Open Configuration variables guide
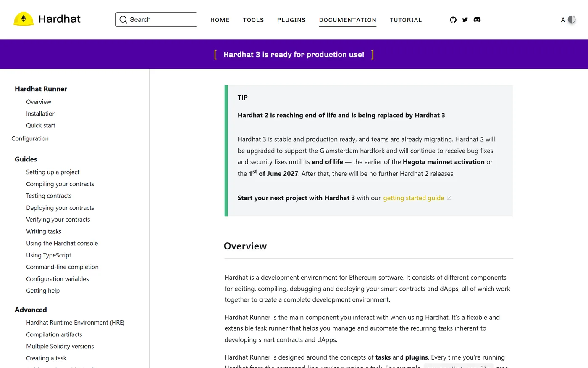Viewport: 588px width, 368px height. coord(58,279)
